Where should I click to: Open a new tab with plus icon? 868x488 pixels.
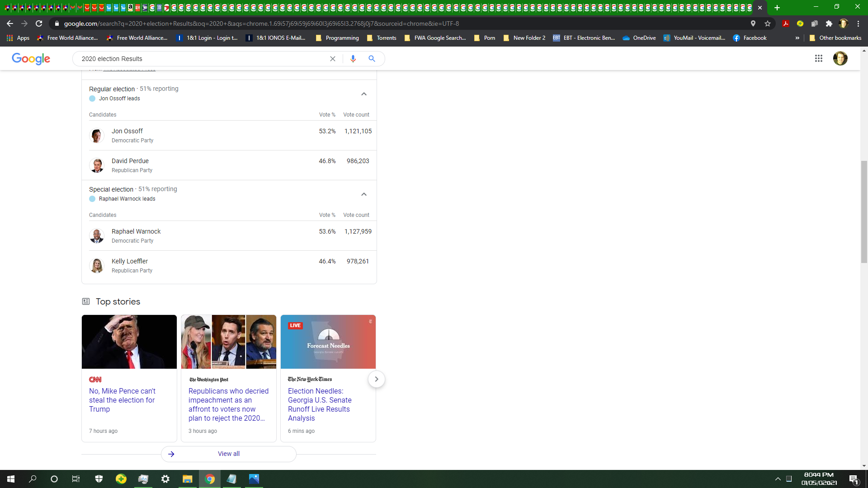[777, 8]
